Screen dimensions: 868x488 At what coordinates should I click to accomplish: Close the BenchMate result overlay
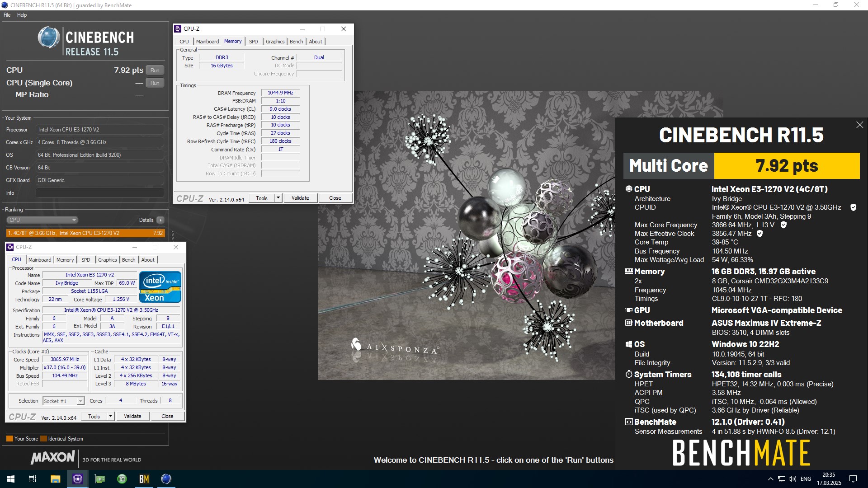pos(859,125)
